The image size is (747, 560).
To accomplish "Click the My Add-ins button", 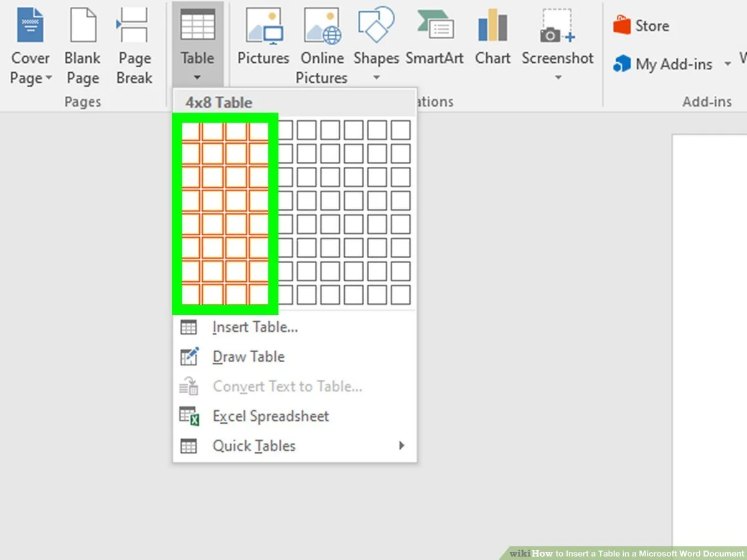I will (x=663, y=63).
